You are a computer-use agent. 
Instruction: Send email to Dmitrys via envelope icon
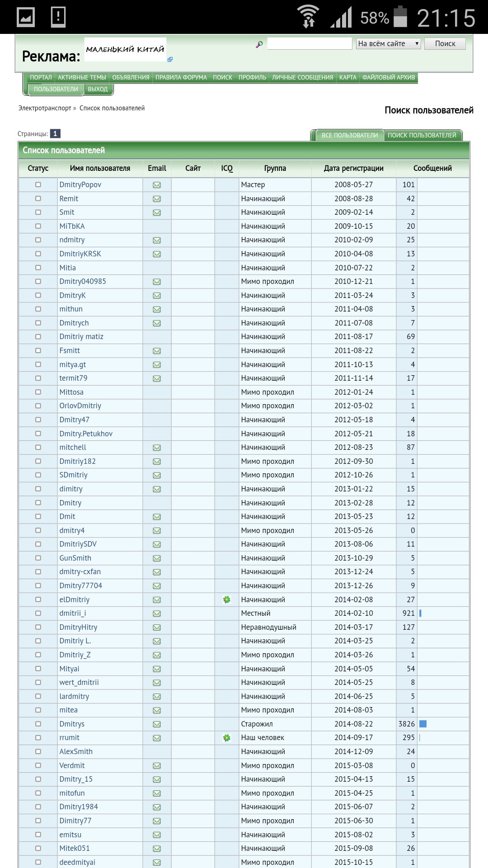pos(157,724)
